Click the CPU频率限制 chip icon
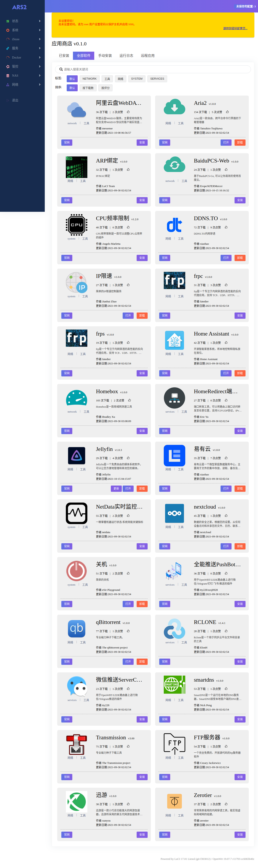This screenshot has height=868, width=258. [76, 224]
